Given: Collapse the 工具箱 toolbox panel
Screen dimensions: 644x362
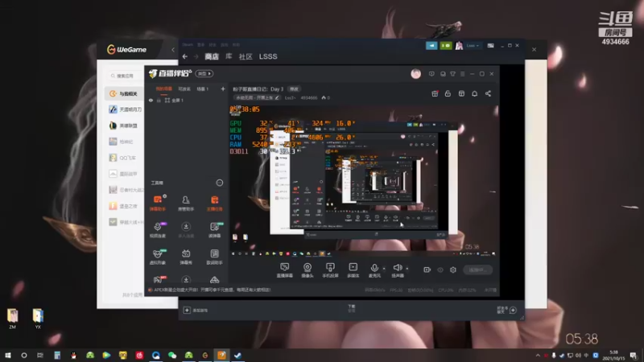Looking at the screenshot, I should [220, 183].
